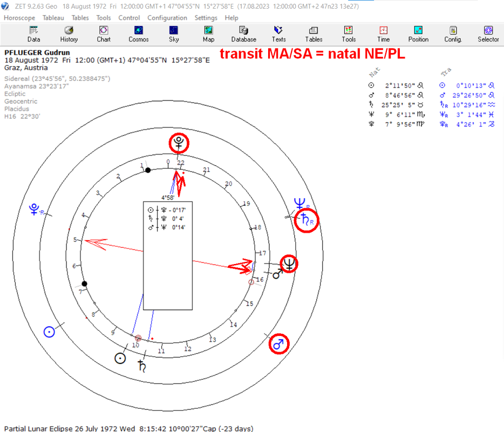Open the Tables toolbar icon
This screenshot has width=504, height=432.
314,34
